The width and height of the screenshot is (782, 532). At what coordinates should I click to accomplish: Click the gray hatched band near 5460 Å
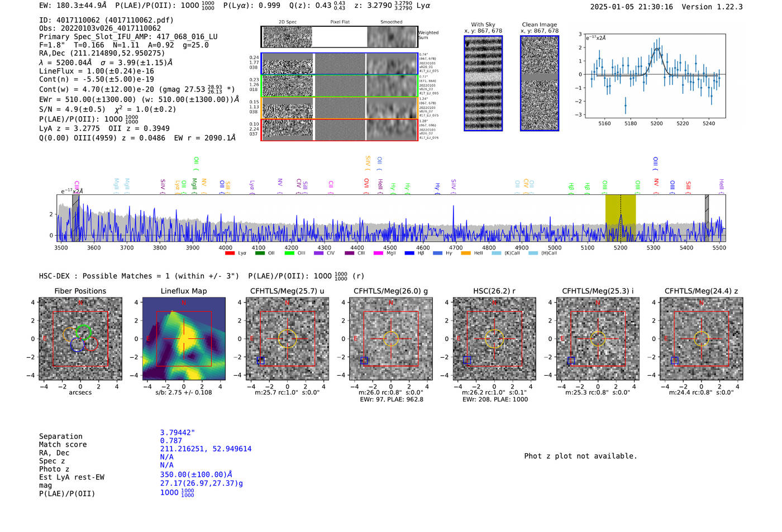click(x=707, y=218)
